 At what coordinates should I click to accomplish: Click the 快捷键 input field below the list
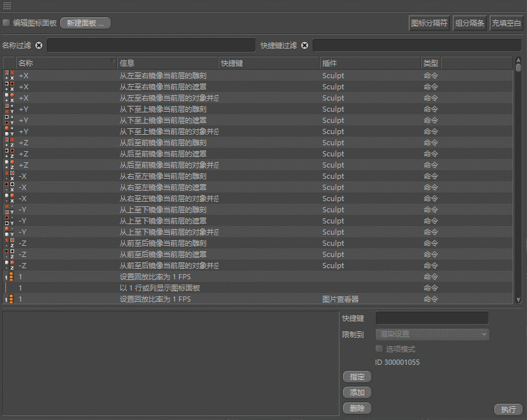[432, 318]
